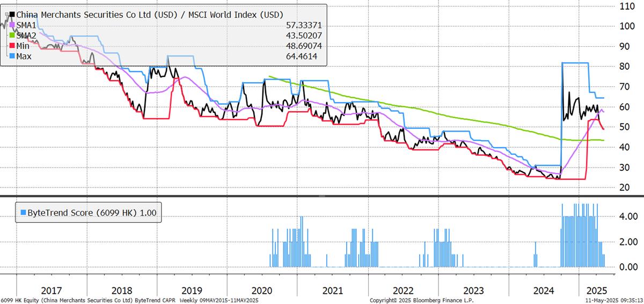Click the 11-May-2025 09:35:13 timestamp
This screenshot has width=644, height=304.
click(x=614, y=300)
